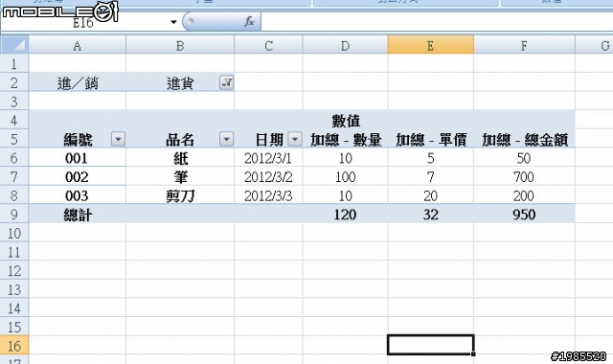This screenshot has height=364, width=613.
Task: Click the grand total unit price 32
Action: (x=430, y=214)
